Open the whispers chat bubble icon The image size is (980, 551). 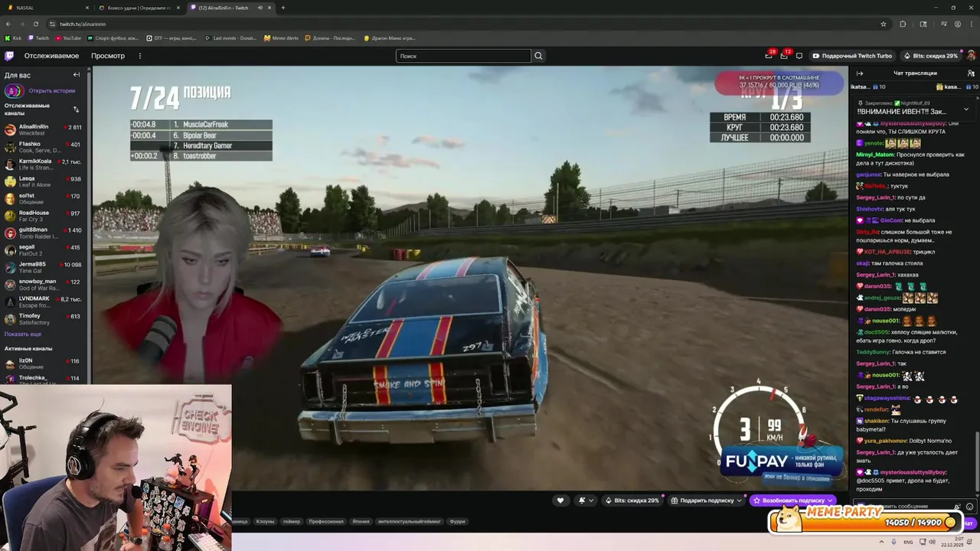(799, 56)
